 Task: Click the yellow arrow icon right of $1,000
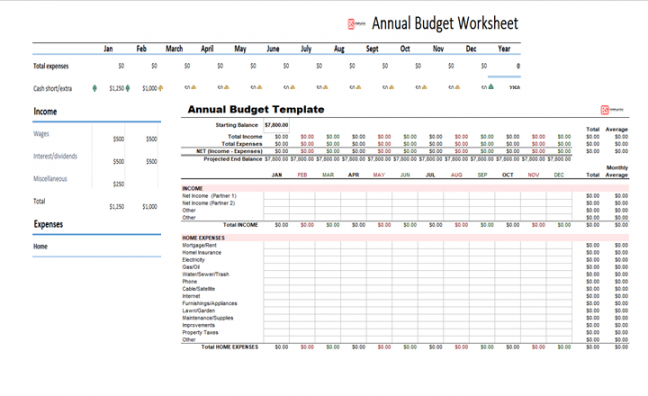[161, 88]
